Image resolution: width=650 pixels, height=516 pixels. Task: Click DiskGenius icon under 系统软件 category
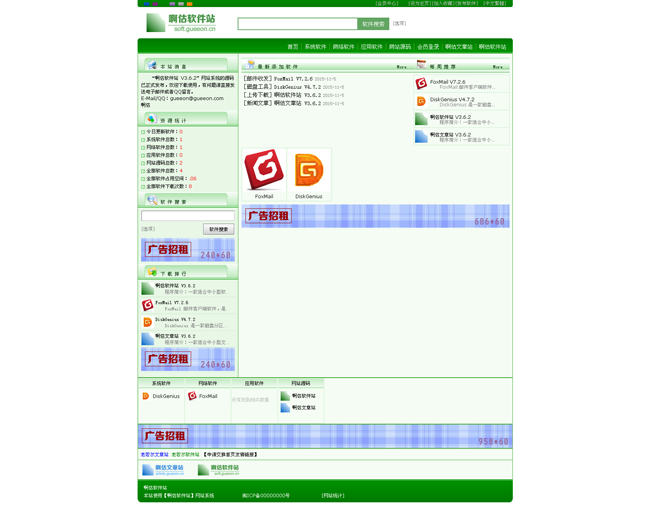tap(146, 396)
